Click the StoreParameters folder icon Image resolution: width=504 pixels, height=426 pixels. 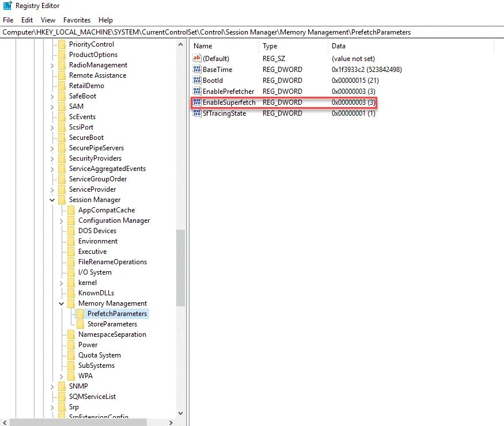(x=81, y=324)
